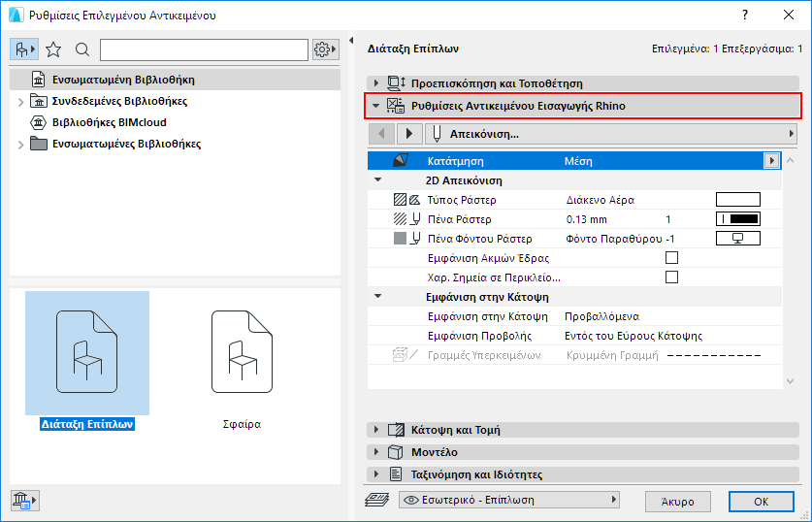
Task: Collapse the Εμφάνιση στην Κάτοψη group
Action: click(378, 296)
